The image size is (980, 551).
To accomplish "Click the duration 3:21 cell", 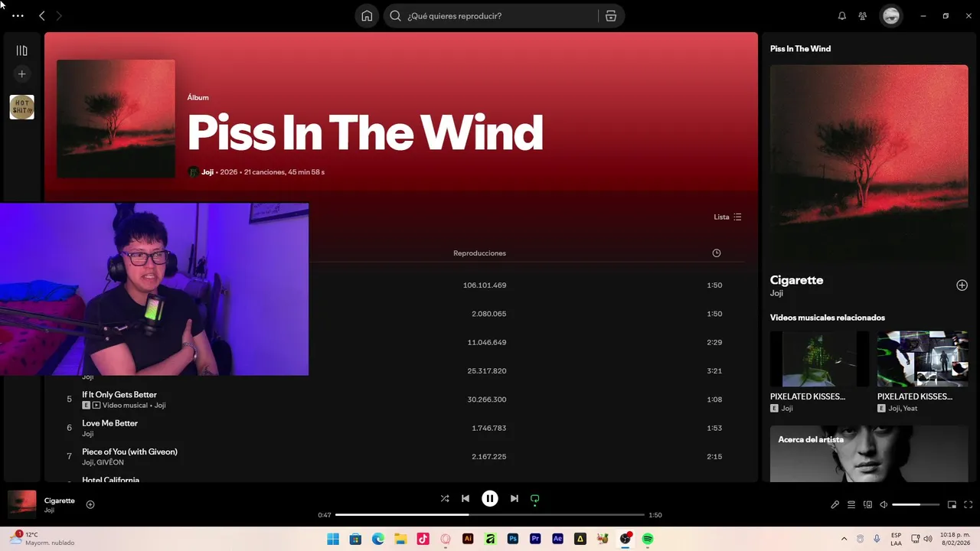I will (x=714, y=371).
